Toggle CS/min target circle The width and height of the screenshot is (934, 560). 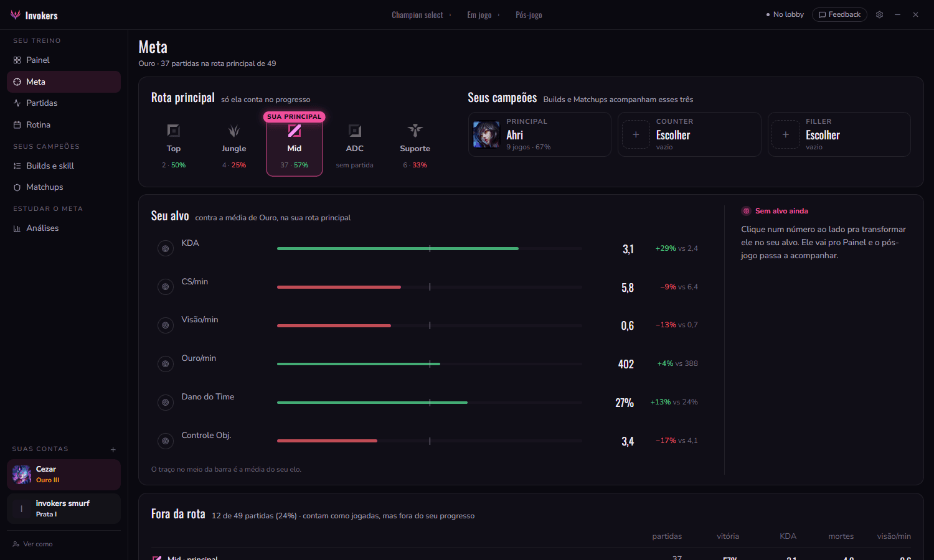tap(166, 287)
